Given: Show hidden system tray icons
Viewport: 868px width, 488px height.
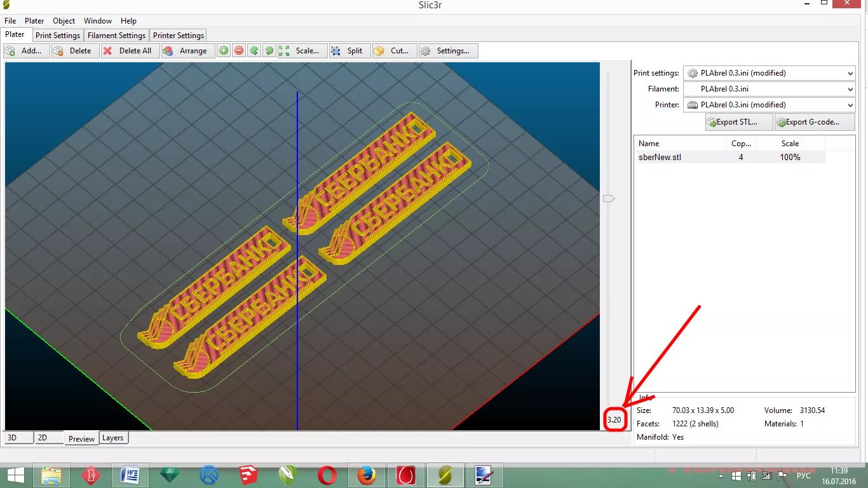Looking at the screenshot, I should [721, 475].
